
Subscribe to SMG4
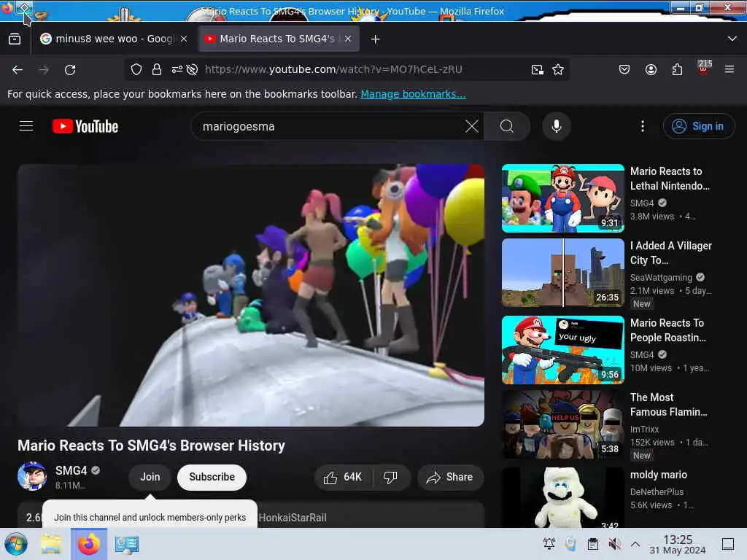(212, 477)
